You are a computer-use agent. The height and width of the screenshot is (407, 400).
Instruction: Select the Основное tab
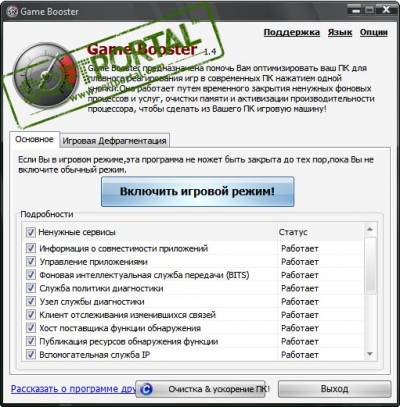(x=34, y=139)
